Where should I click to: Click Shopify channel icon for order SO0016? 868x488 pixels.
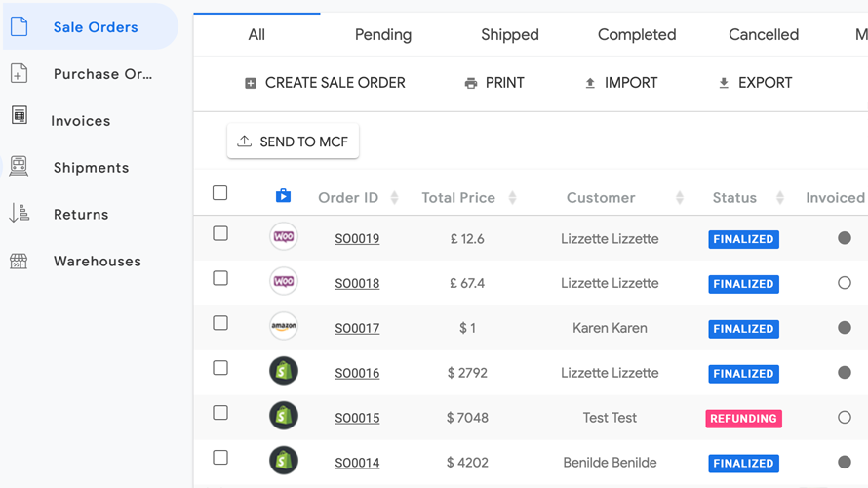[284, 372]
